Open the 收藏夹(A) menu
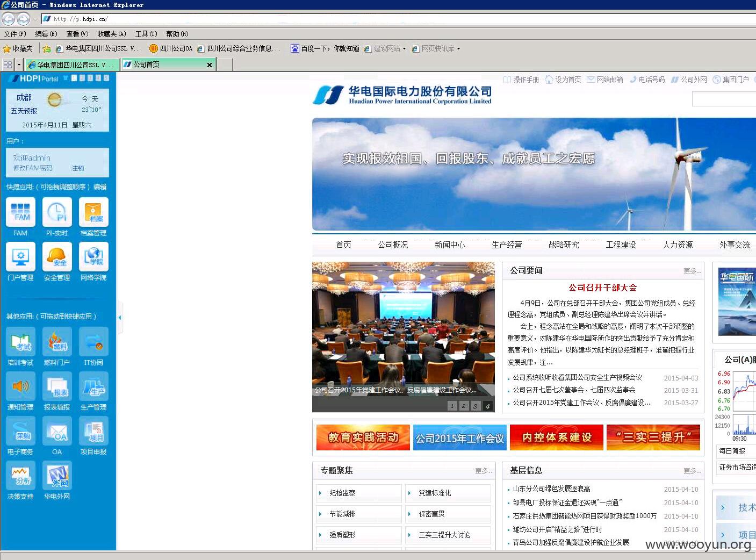This screenshot has width=756, height=560. point(112,34)
